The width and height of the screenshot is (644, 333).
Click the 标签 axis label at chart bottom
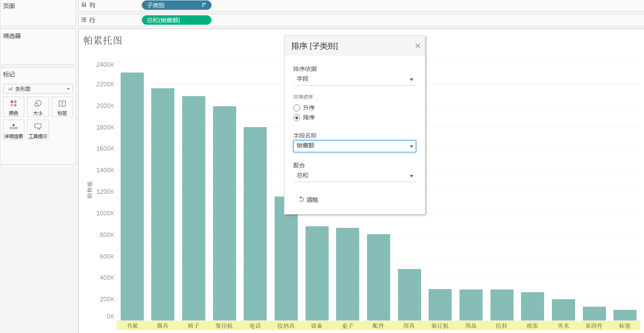pyautogui.click(x=625, y=326)
